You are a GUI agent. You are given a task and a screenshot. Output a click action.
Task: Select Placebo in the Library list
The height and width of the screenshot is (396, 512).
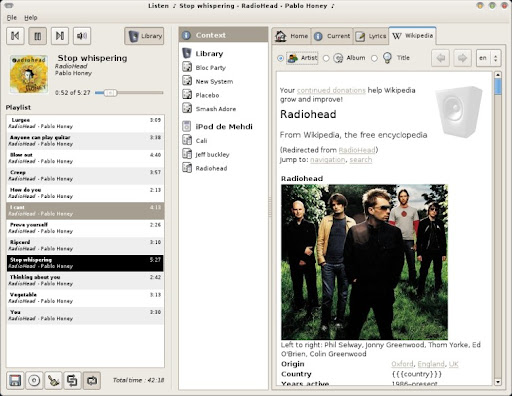(x=207, y=95)
